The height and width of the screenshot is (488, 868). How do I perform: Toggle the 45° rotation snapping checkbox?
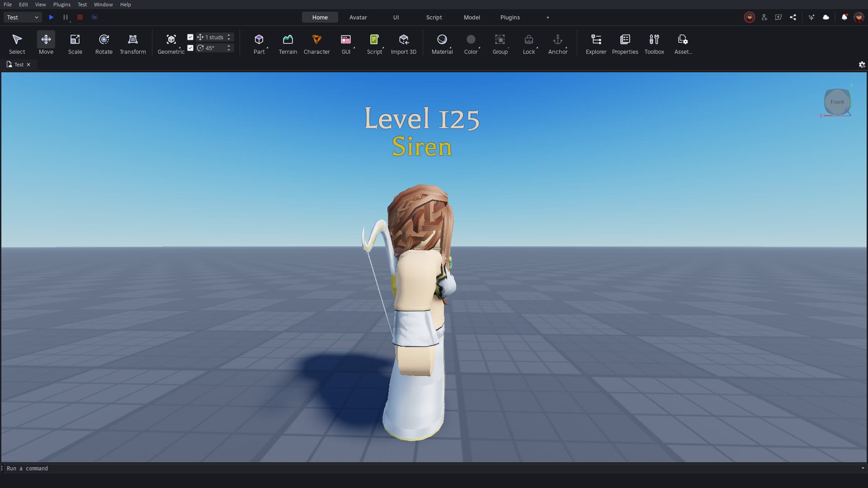190,48
